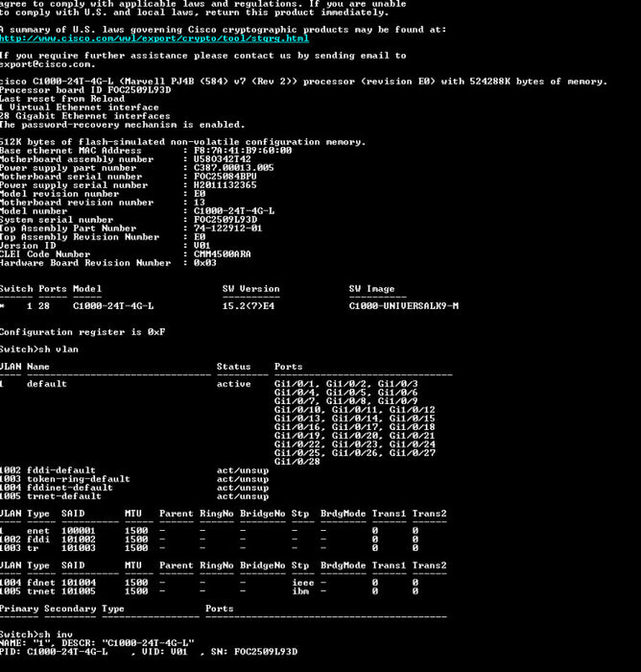Click the 'active' status of VLAN 1
The image size is (641, 672).
[x=234, y=384]
